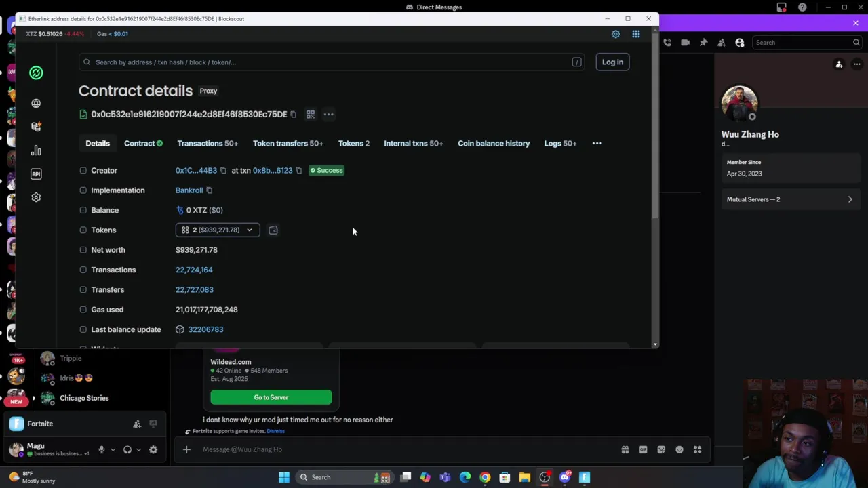Viewport: 868px width, 488px height.
Task: Expand microphone input options arrow
Action: (x=113, y=449)
